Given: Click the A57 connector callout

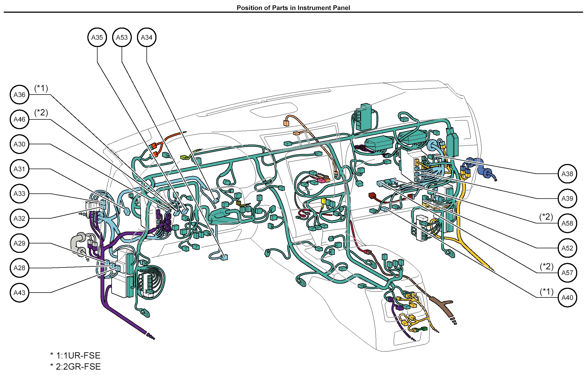Looking at the screenshot, I should (567, 273).
